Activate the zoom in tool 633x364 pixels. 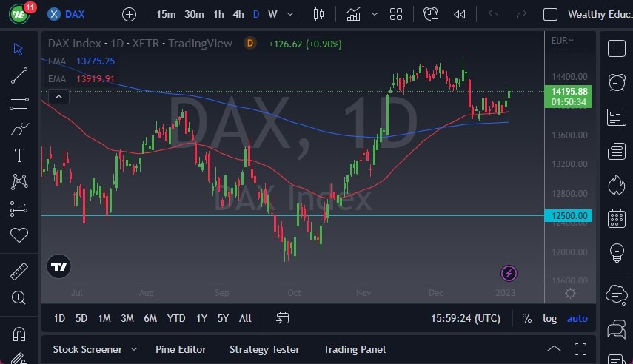pyautogui.click(x=19, y=298)
